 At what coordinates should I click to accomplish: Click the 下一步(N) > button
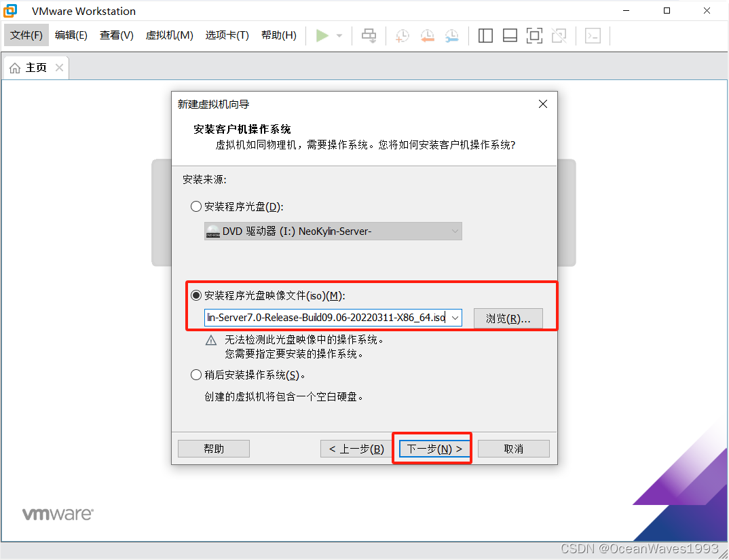click(434, 449)
